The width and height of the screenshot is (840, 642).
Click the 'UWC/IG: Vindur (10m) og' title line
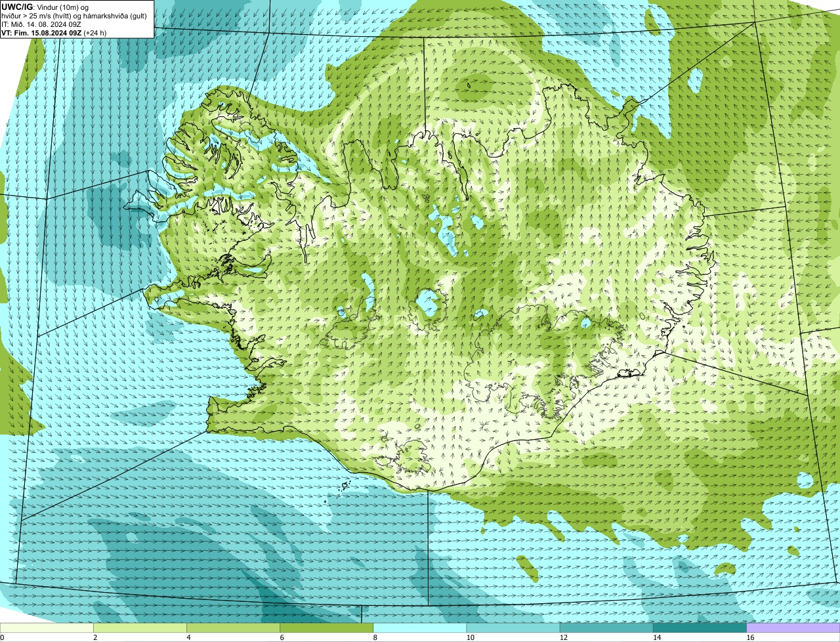45,7
